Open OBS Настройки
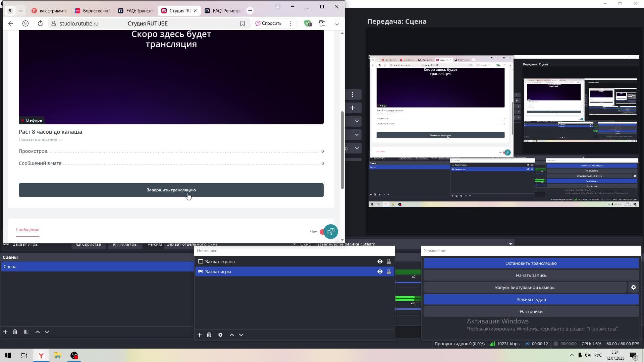This screenshot has height=362, width=644. click(531, 311)
